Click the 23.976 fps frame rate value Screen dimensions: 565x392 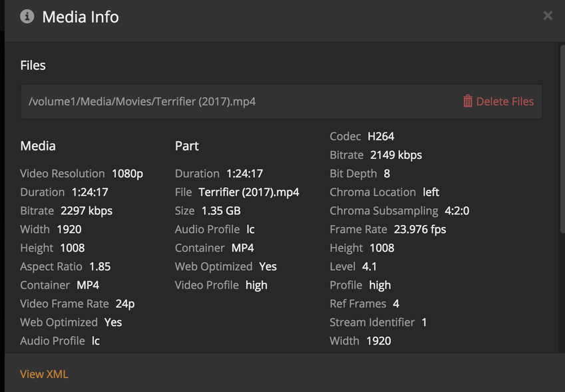(419, 230)
